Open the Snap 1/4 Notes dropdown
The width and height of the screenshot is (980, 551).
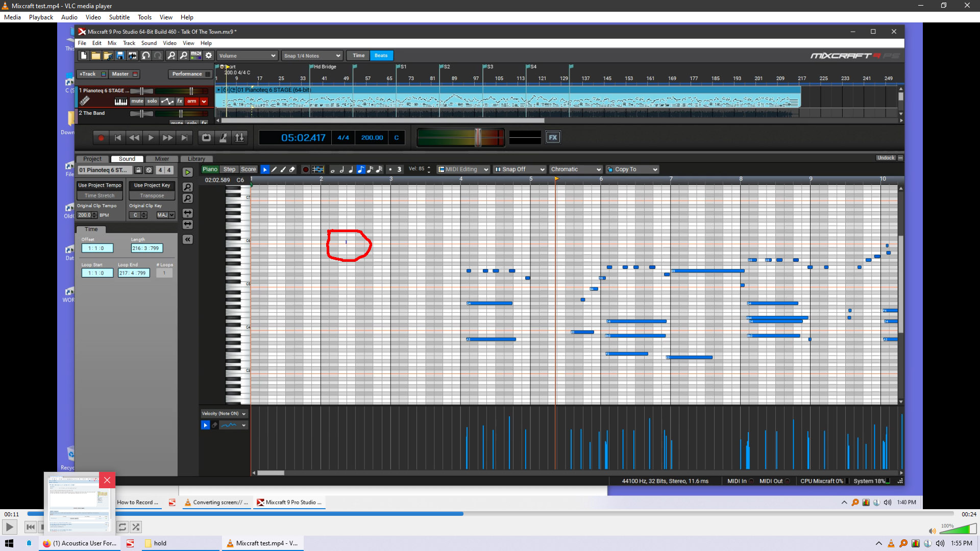pyautogui.click(x=312, y=56)
